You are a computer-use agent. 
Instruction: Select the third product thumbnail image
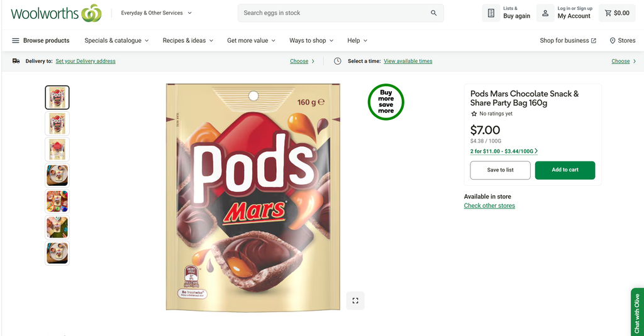point(57,149)
